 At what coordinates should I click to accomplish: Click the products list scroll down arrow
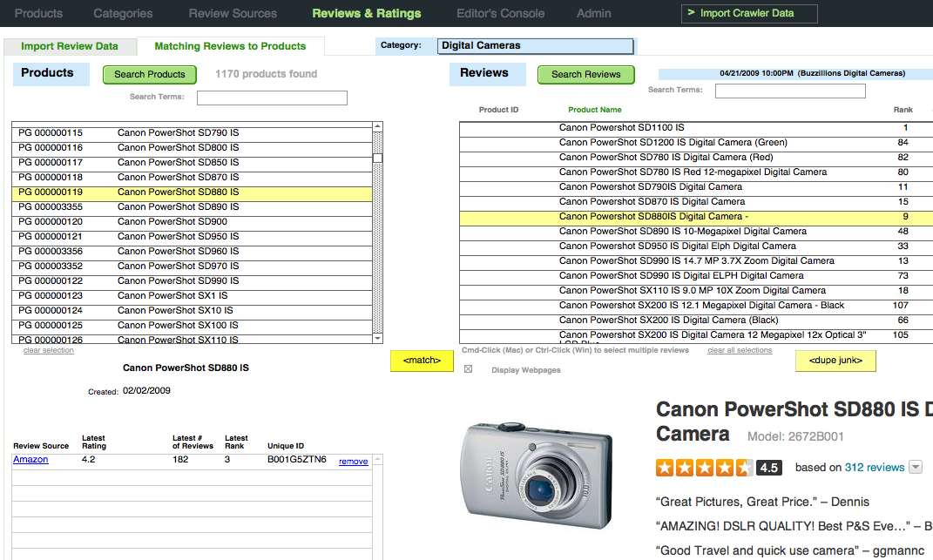pyautogui.click(x=377, y=338)
